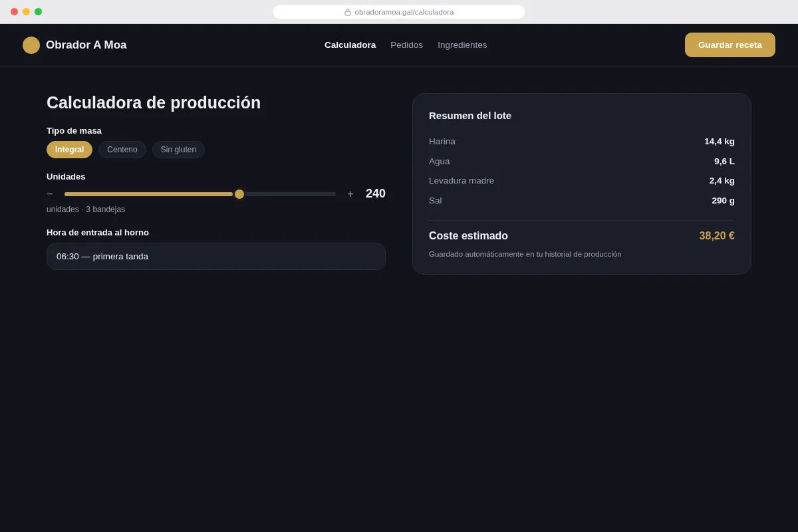Click the Guardar receta button
798x532 pixels.
[730, 45]
